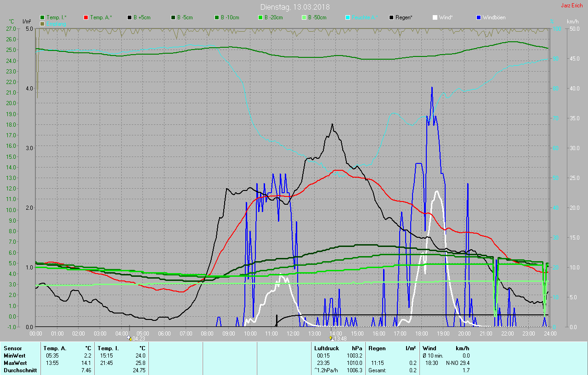Click the sunrise marker icon at 04:23
The height and width of the screenshot is (375, 588).
click(x=130, y=338)
